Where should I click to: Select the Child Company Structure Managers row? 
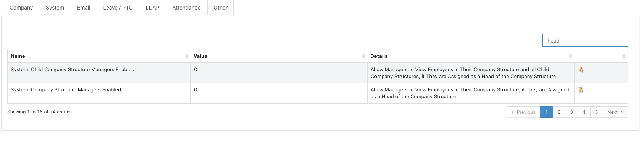[318, 73]
